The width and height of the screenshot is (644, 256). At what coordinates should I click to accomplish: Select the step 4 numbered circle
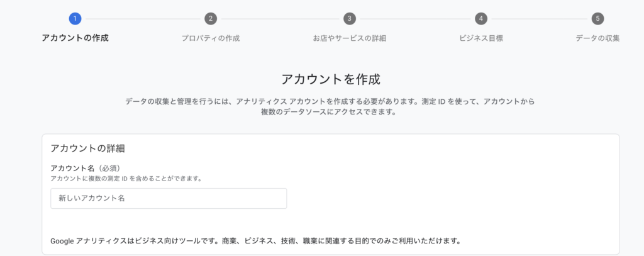click(x=481, y=18)
